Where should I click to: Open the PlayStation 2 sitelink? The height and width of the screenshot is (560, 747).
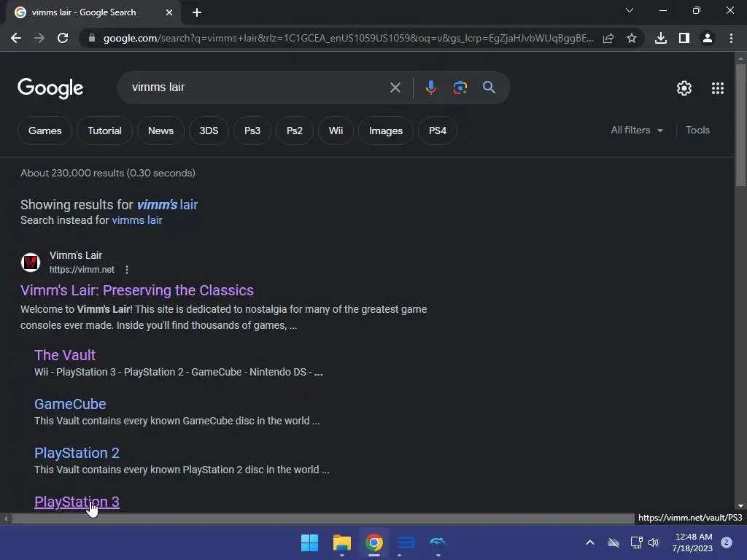(x=77, y=453)
